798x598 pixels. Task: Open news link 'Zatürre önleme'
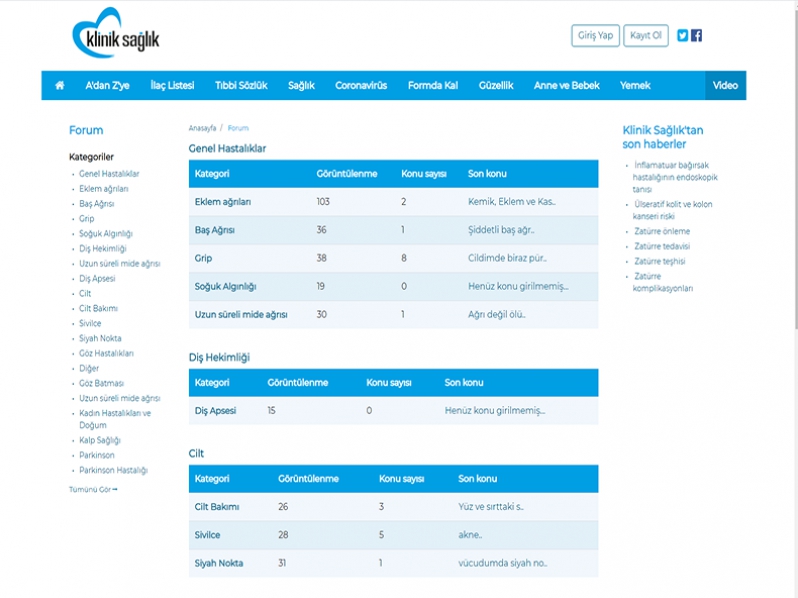(x=662, y=231)
